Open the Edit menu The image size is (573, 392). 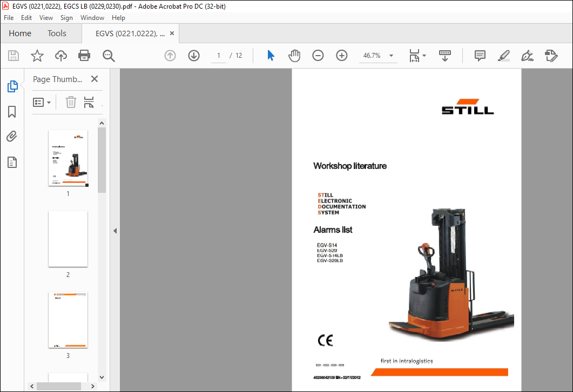pyautogui.click(x=26, y=17)
